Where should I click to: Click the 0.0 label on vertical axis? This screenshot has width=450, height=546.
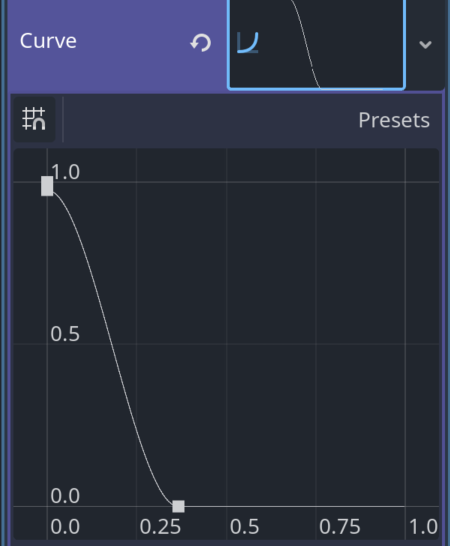click(65, 496)
